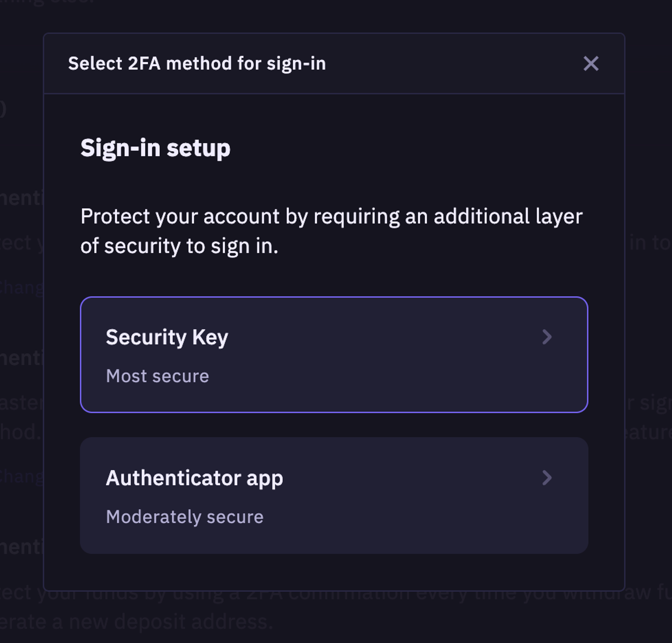Choose Authenticator app as your sign-in method
This screenshot has width=672, height=643.
[335, 494]
